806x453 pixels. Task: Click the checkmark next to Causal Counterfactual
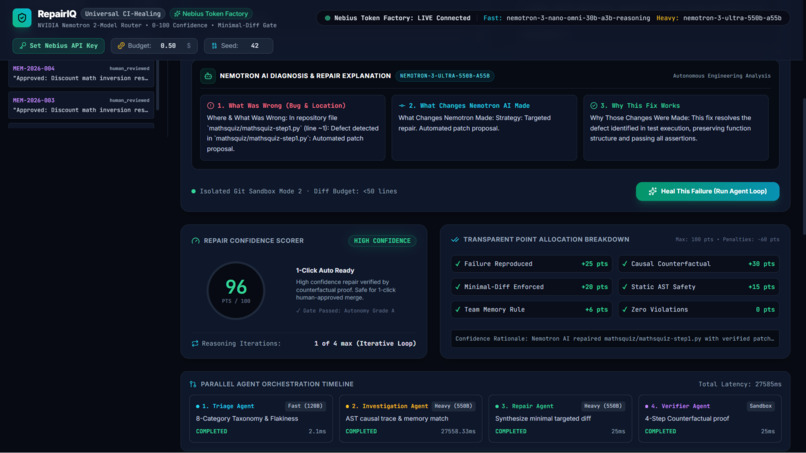[x=625, y=264]
